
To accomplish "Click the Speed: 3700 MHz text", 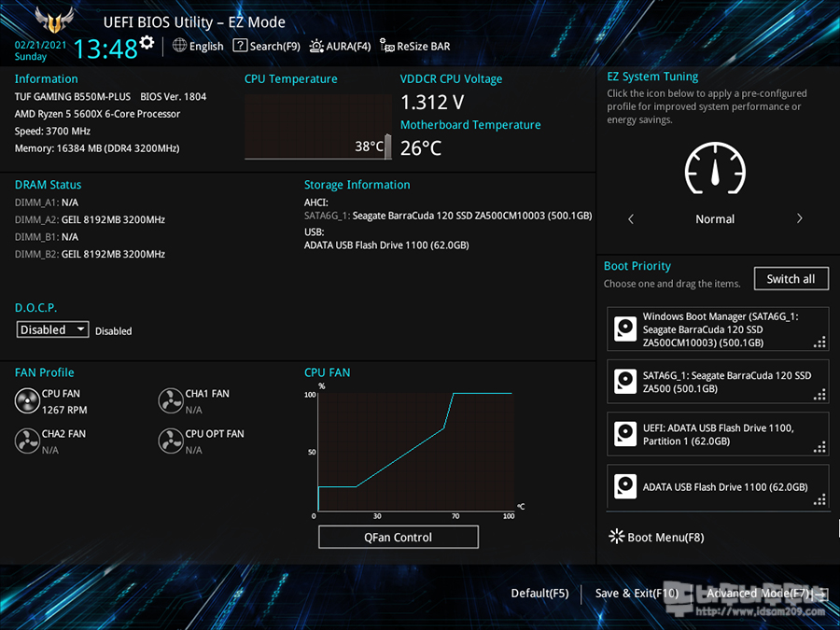I will pyautogui.click(x=52, y=131).
